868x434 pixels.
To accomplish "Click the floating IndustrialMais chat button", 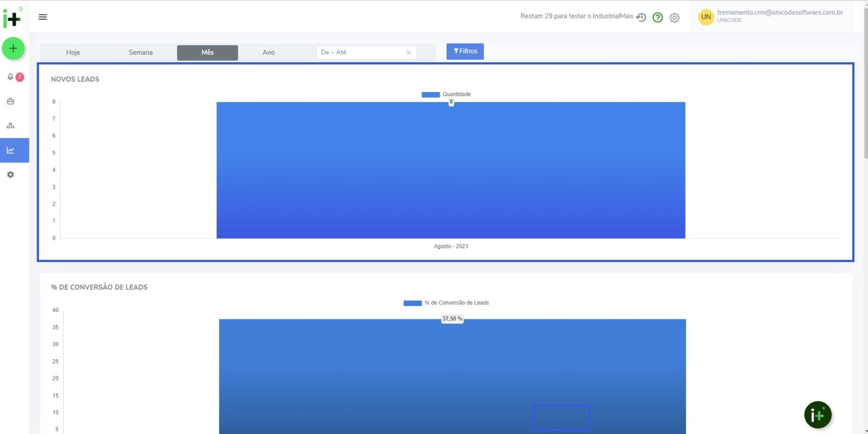I will (x=818, y=415).
